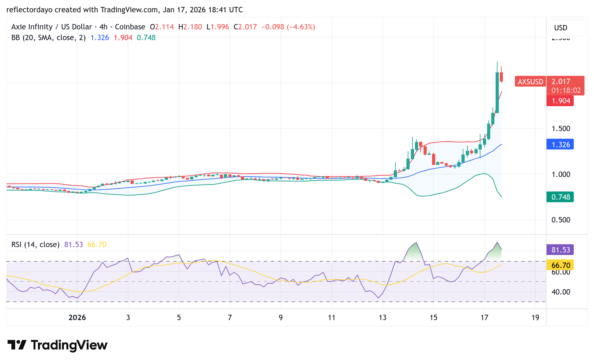The width and height of the screenshot is (594, 364).
Task: Click the date 17 on time axis
Action: [484, 318]
